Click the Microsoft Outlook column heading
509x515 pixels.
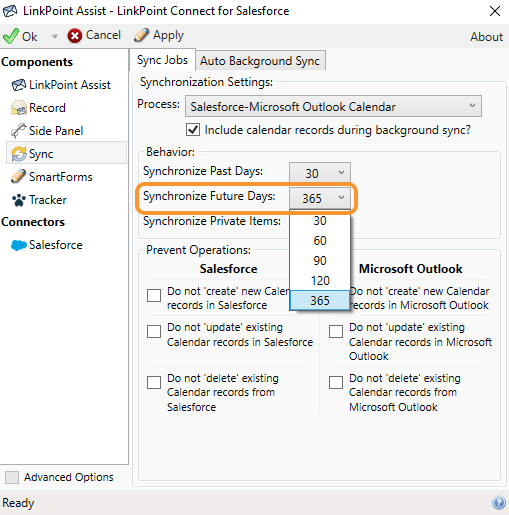pyautogui.click(x=410, y=269)
